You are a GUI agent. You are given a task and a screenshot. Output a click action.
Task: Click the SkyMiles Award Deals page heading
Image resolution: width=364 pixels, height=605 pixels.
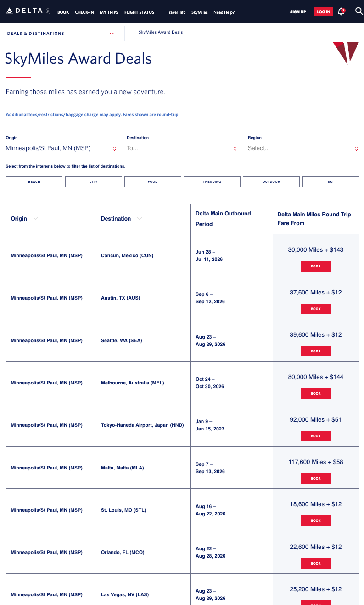(x=78, y=59)
